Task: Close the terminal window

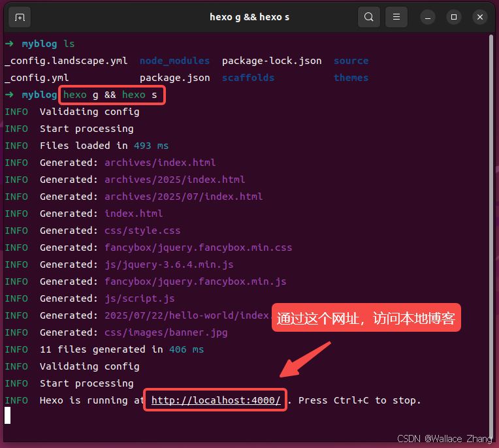Action: point(480,17)
